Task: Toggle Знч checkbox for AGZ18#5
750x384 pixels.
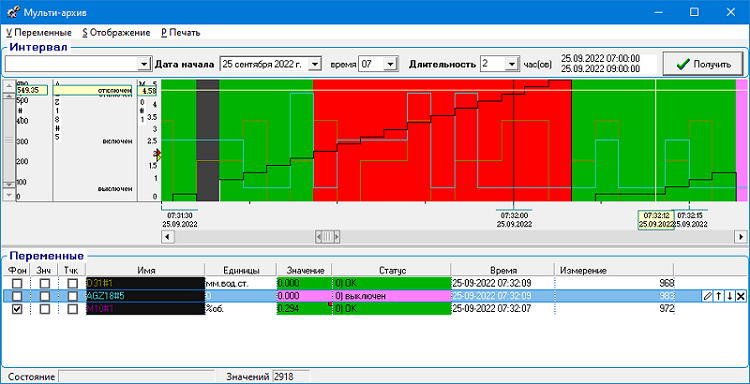Action: (x=44, y=296)
